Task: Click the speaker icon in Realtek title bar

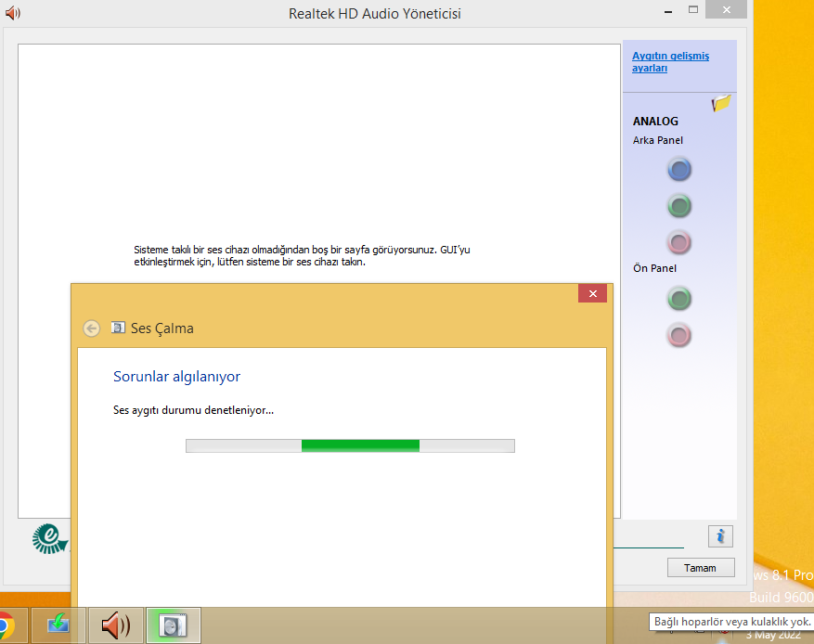Action: pos(12,13)
